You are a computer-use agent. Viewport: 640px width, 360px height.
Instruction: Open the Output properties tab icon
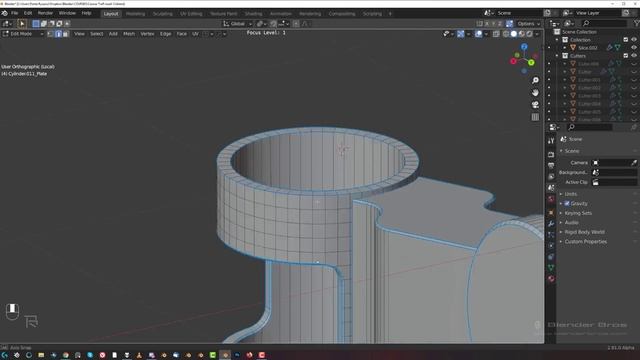[x=551, y=165]
